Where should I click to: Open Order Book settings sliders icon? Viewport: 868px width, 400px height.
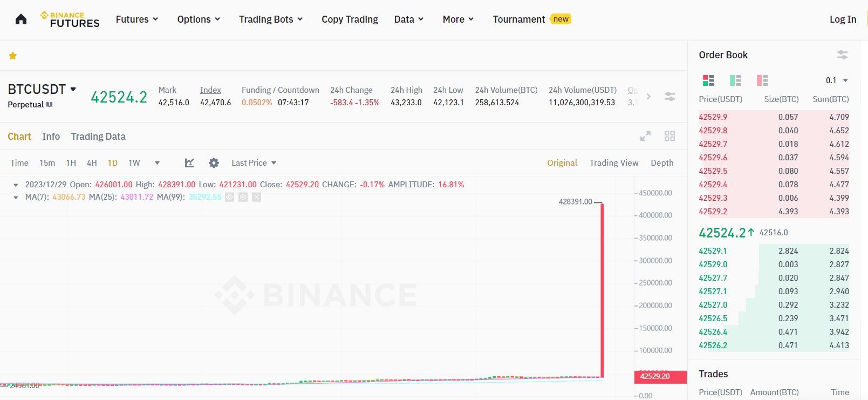(x=842, y=55)
